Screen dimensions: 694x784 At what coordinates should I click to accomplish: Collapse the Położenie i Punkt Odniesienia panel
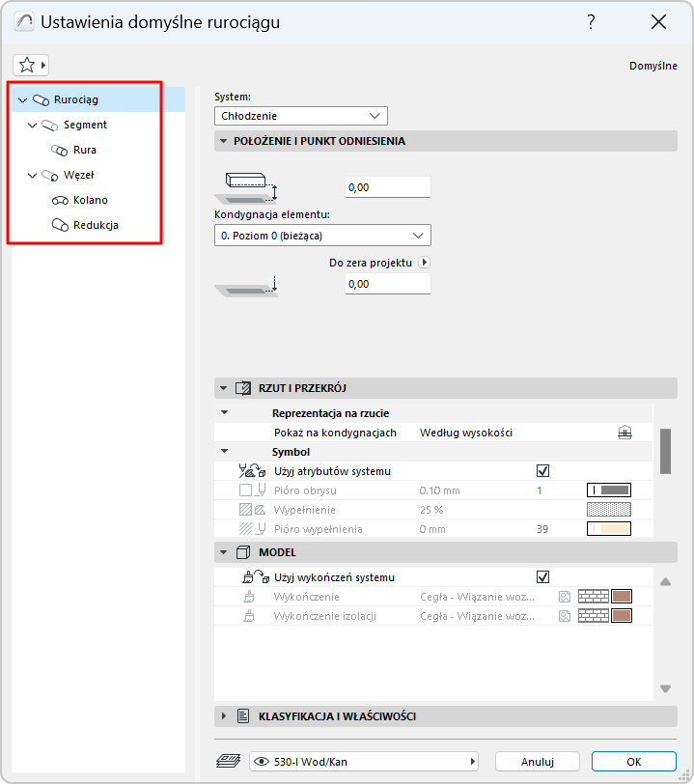click(x=224, y=141)
